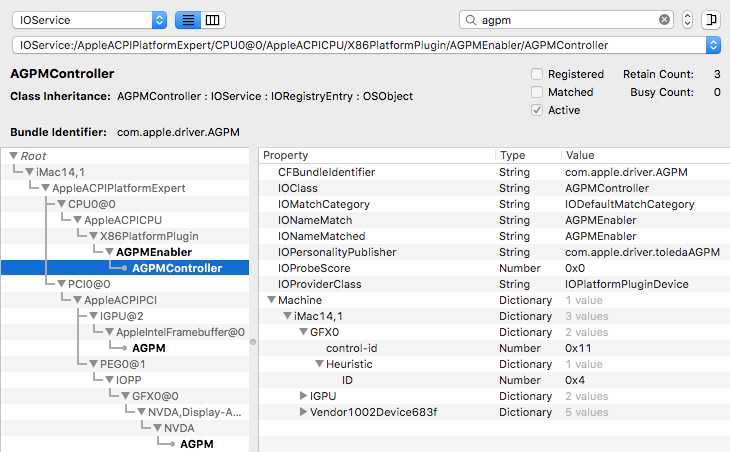The width and height of the screenshot is (730, 452).
Task: Collapse the GFX0@0 tree node
Action: (x=125, y=396)
